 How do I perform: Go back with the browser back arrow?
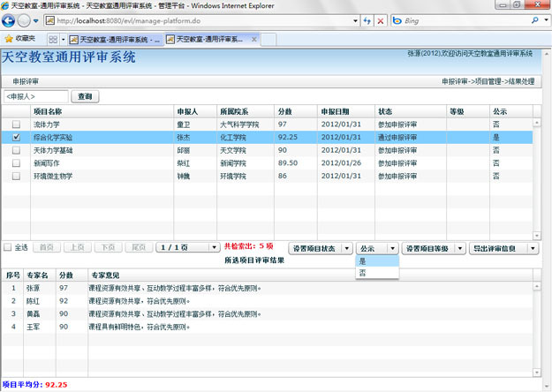(9, 21)
